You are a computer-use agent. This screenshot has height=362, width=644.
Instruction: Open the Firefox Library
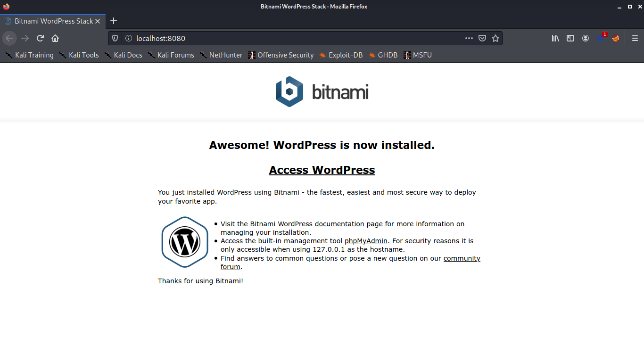coord(555,38)
